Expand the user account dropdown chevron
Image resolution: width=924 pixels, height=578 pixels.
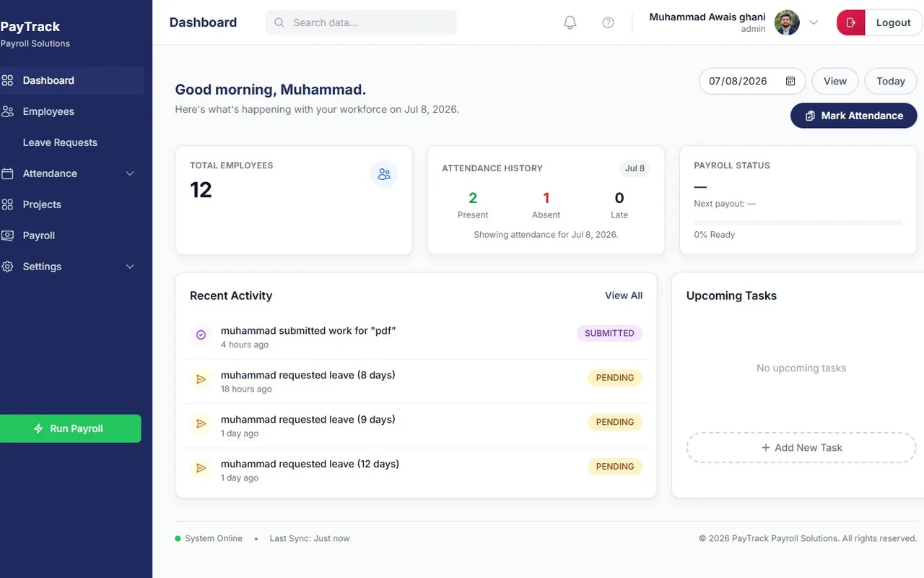814,22
